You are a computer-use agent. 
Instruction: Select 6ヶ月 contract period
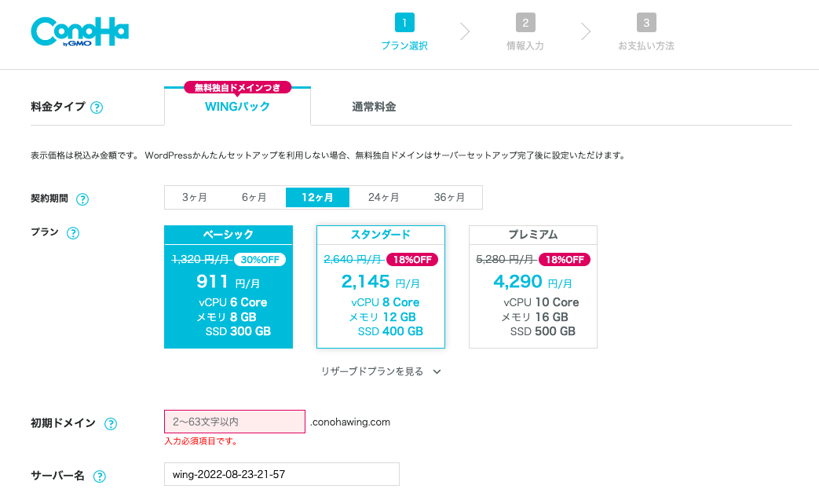(254, 198)
